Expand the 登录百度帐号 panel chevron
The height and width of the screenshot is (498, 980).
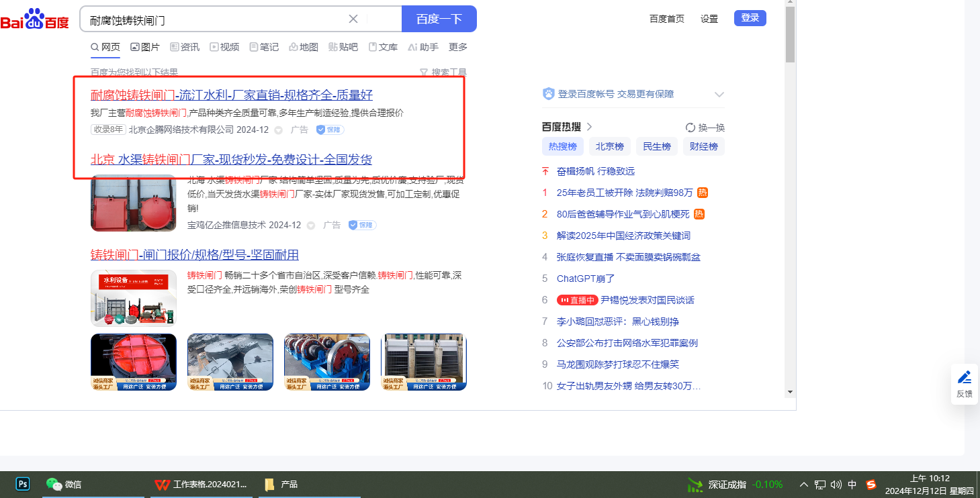click(x=719, y=94)
